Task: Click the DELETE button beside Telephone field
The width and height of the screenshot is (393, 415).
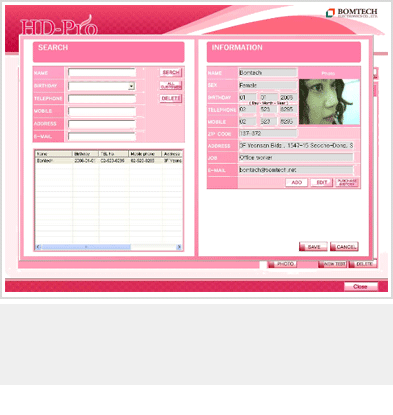Action: [171, 98]
